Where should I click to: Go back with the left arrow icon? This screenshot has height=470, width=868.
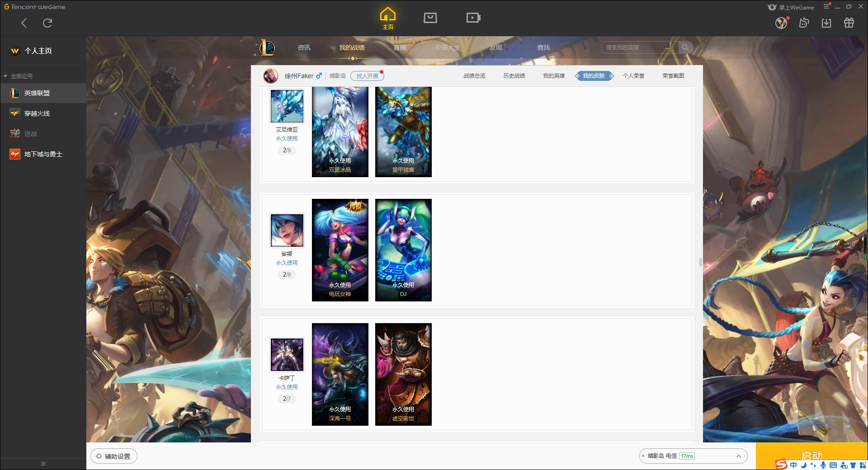point(24,23)
